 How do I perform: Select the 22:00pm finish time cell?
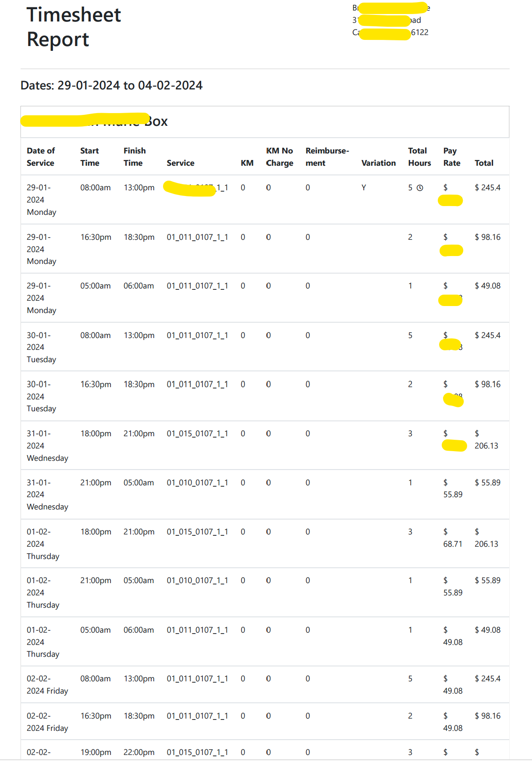pyautogui.click(x=139, y=752)
